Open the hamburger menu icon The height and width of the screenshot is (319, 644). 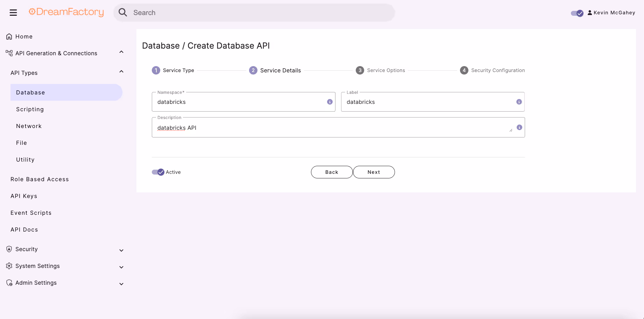13,13
